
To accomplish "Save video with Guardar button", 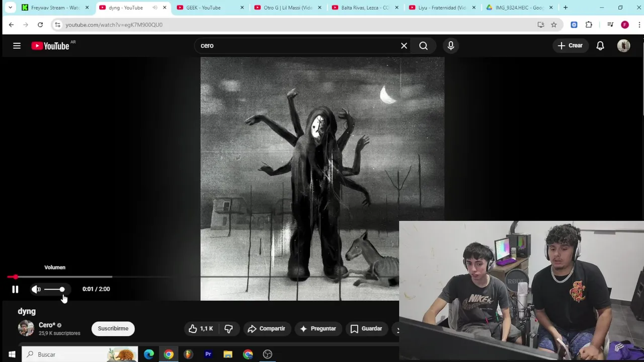I will [366, 329].
